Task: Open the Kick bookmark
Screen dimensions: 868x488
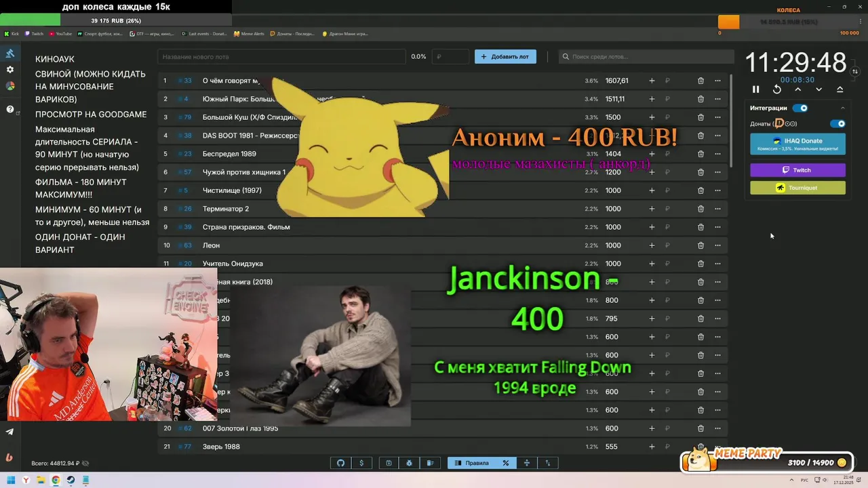Action: 12,33
